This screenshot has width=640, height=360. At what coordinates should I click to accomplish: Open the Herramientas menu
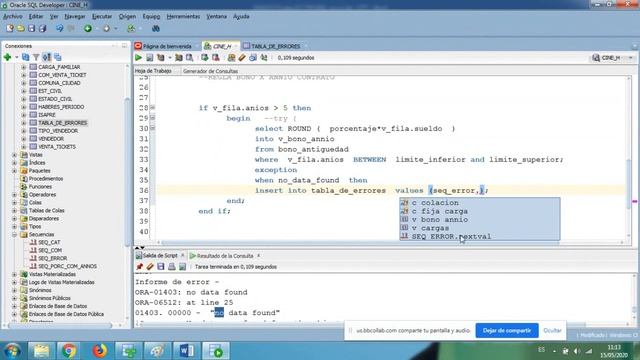183,16
